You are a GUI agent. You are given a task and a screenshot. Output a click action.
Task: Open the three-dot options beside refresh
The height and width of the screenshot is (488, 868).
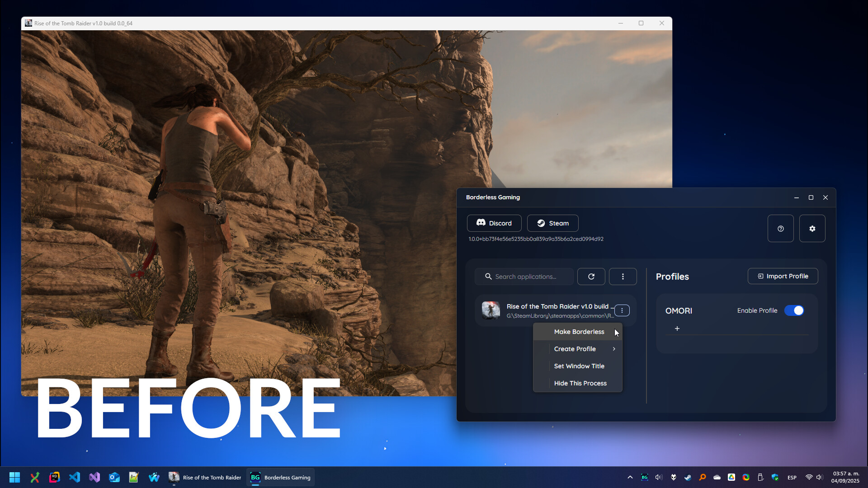coord(623,276)
